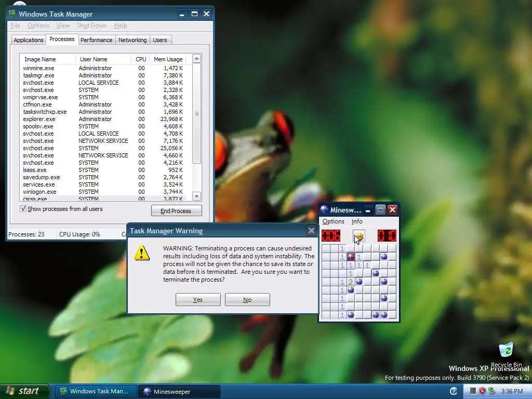Select winmine.exe process row
This screenshot has width=532, height=399.
click(x=103, y=68)
